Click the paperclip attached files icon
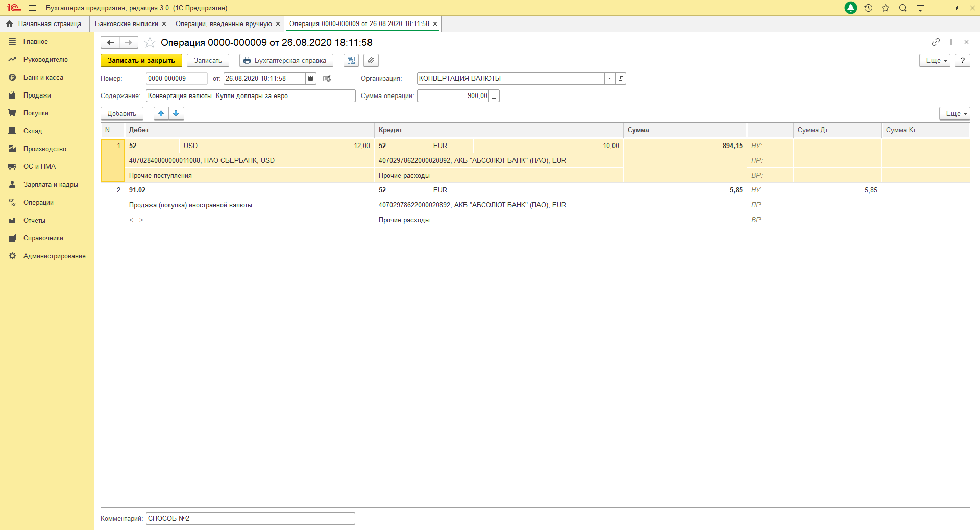 (x=371, y=60)
